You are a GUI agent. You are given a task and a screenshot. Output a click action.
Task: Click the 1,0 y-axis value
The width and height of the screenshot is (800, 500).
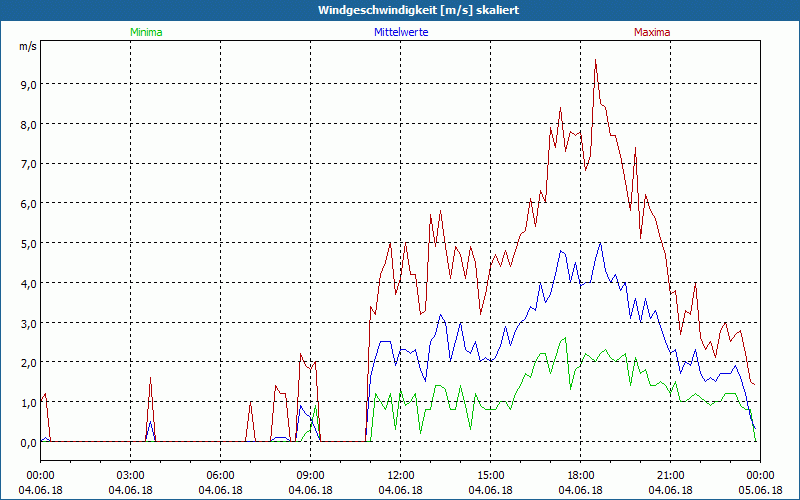tap(28, 403)
